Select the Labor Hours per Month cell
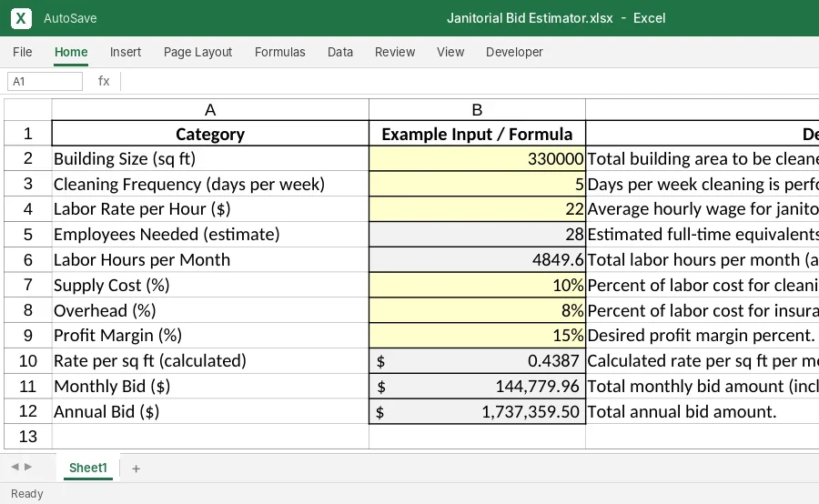 pyautogui.click(x=210, y=259)
